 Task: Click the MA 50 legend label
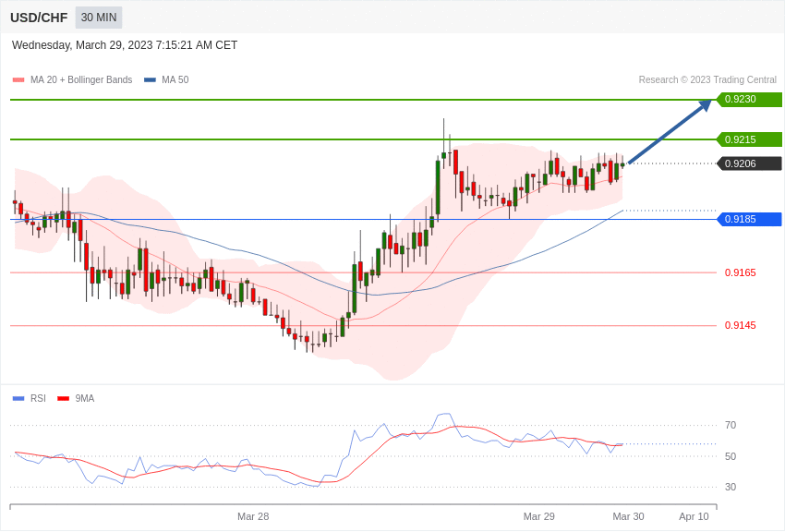(175, 79)
